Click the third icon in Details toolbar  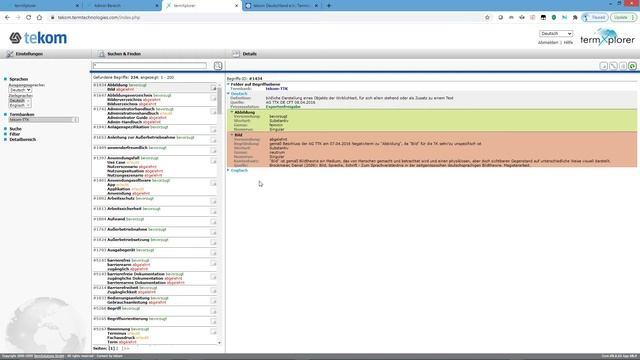[623, 66]
